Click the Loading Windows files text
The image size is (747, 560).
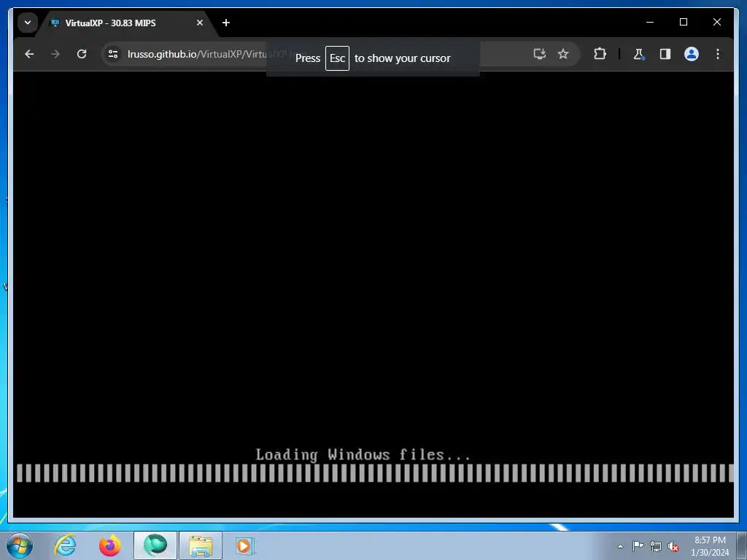click(x=363, y=455)
